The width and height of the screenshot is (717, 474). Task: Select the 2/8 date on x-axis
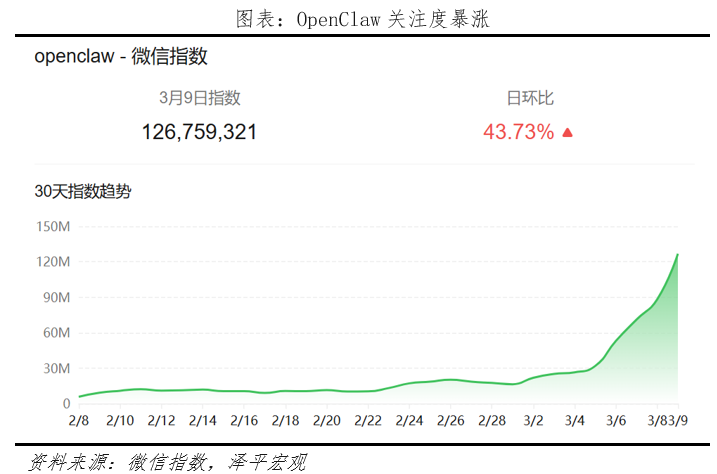click(79, 421)
